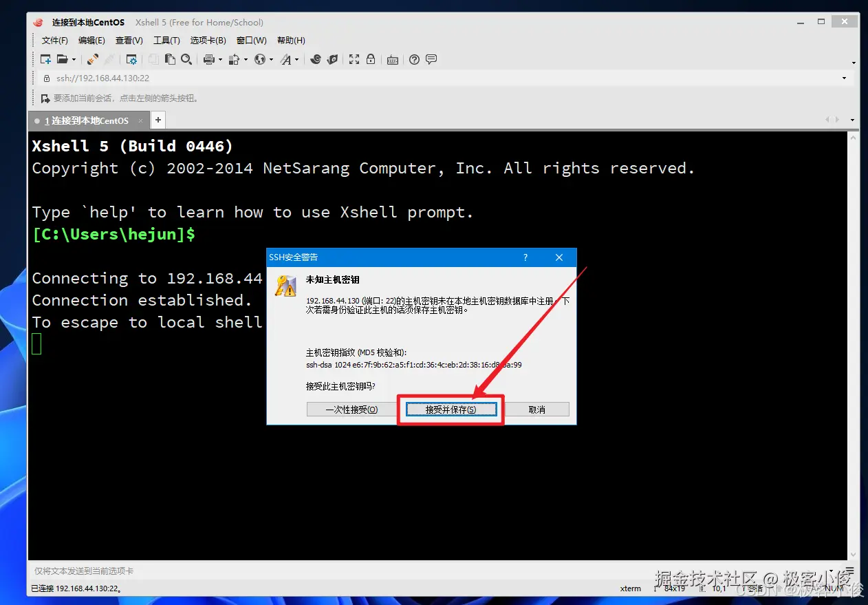Click the SSH dialog ? help button
868x605 pixels.
525,257
